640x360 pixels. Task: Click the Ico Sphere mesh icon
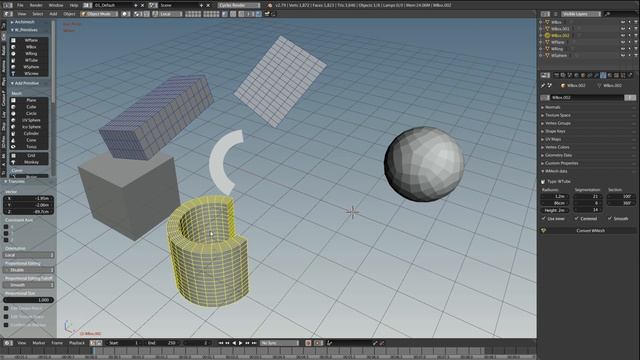pos(13,127)
